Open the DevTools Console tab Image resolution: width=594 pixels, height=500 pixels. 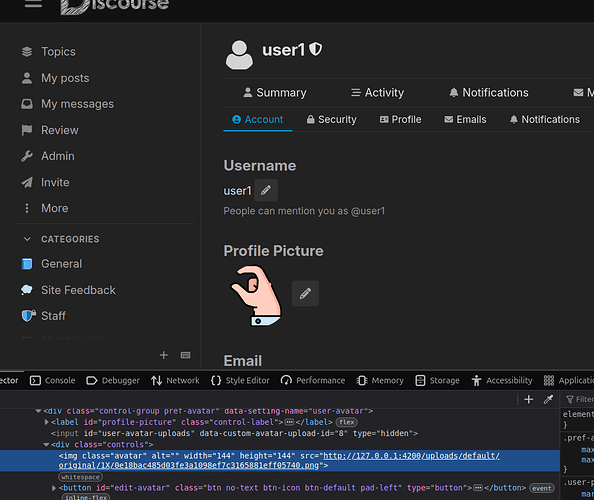click(x=53, y=380)
